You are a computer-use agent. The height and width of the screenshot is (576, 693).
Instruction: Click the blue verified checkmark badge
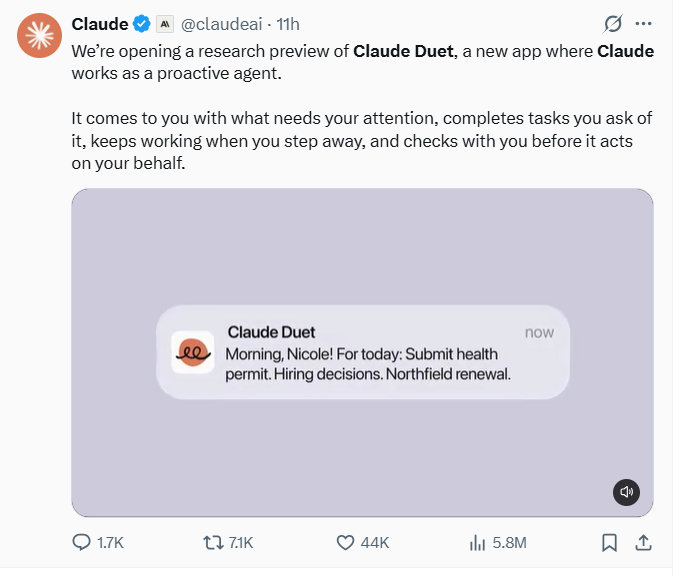click(142, 24)
